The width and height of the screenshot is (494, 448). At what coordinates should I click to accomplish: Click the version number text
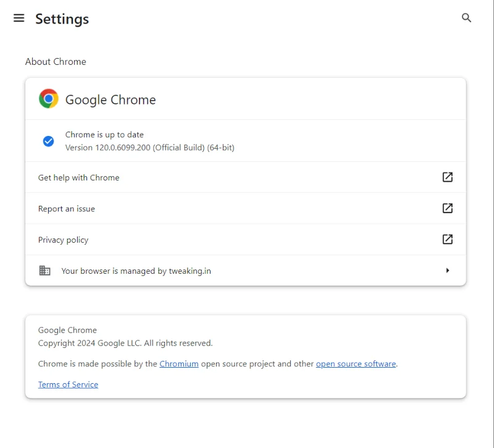[151, 147]
